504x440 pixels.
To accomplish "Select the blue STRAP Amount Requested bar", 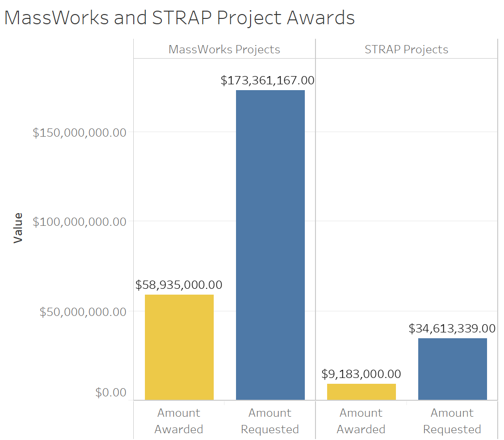I will click(452, 369).
